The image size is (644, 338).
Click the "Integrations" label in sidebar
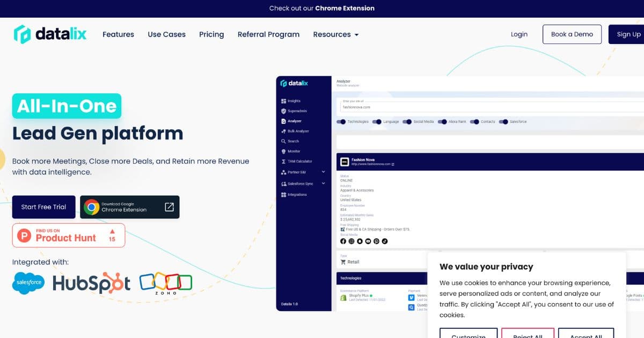[297, 195]
